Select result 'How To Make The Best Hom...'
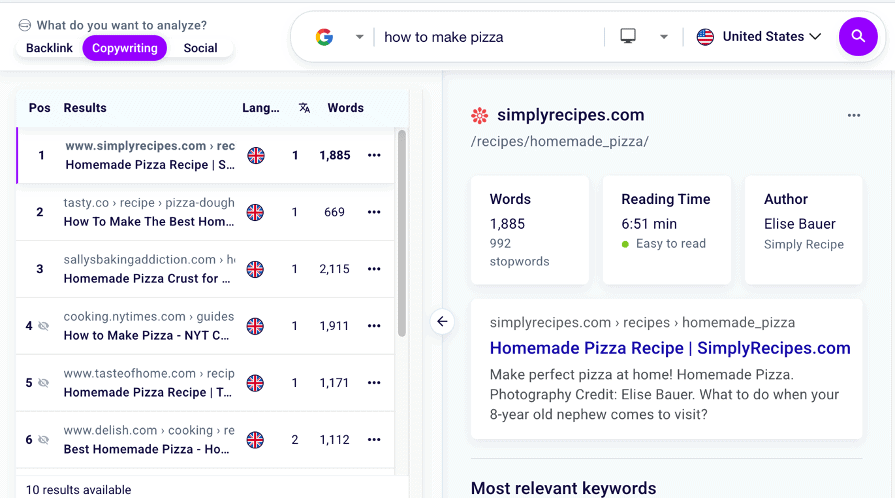Image resolution: width=896 pixels, height=498 pixels. click(x=149, y=222)
